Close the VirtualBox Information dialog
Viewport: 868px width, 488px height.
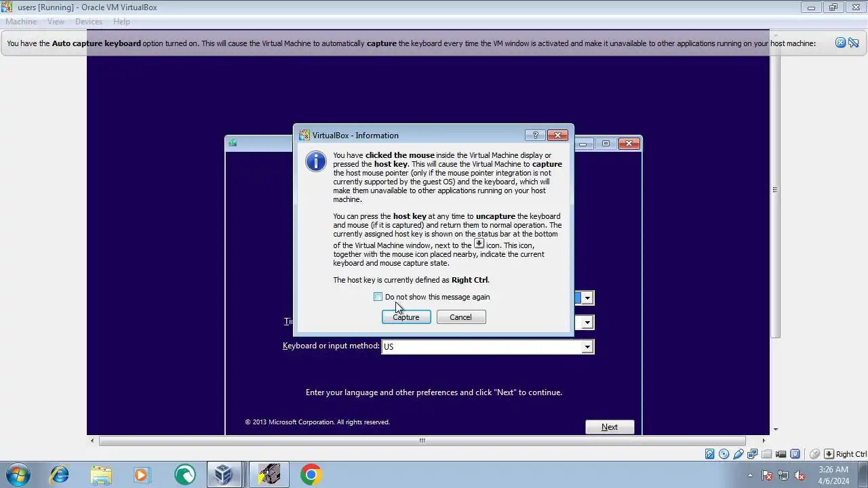click(557, 135)
